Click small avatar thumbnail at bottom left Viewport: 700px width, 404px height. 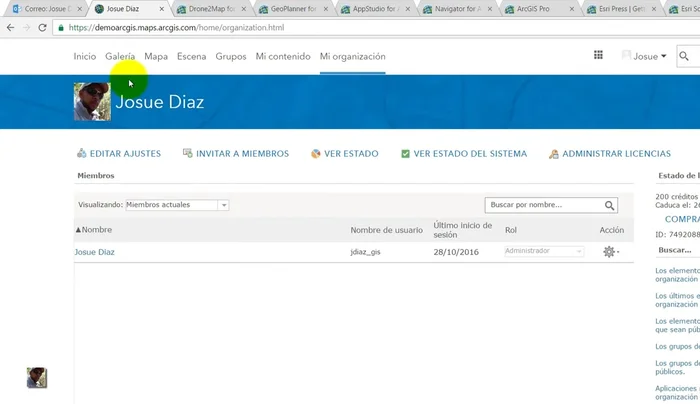point(37,378)
